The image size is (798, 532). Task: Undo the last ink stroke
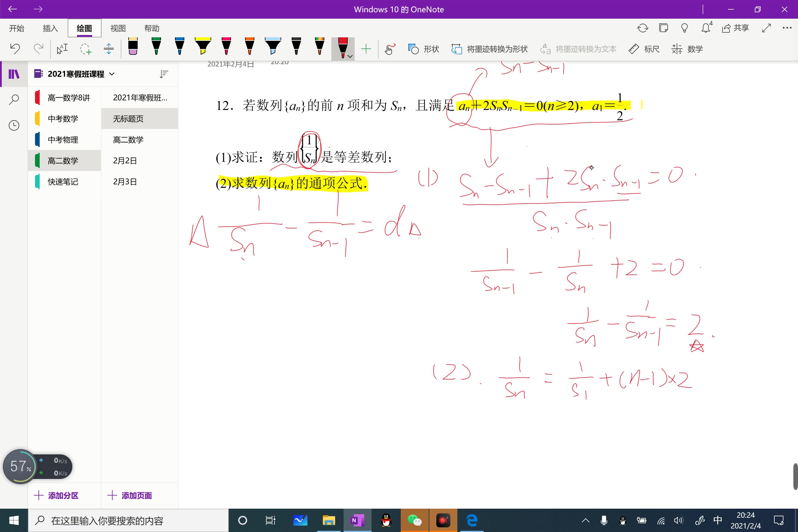15,48
